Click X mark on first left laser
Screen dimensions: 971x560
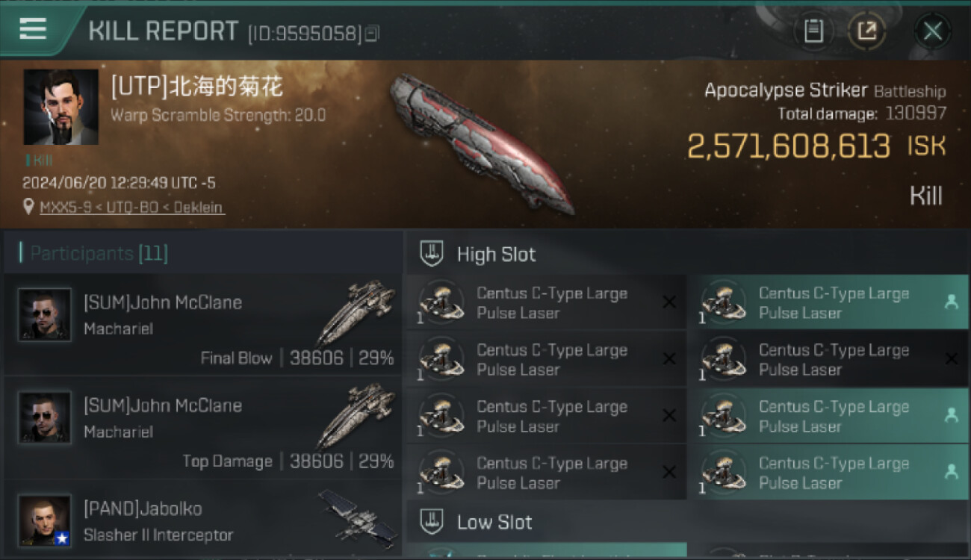pyautogui.click(x=669, y=302)
